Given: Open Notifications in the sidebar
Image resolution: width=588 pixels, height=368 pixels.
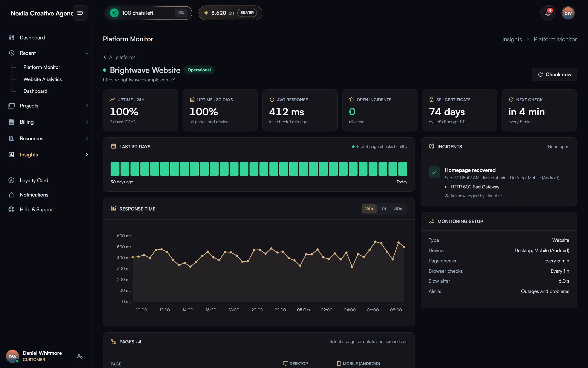Looking at the screenshot, I should tap(34, 195).
